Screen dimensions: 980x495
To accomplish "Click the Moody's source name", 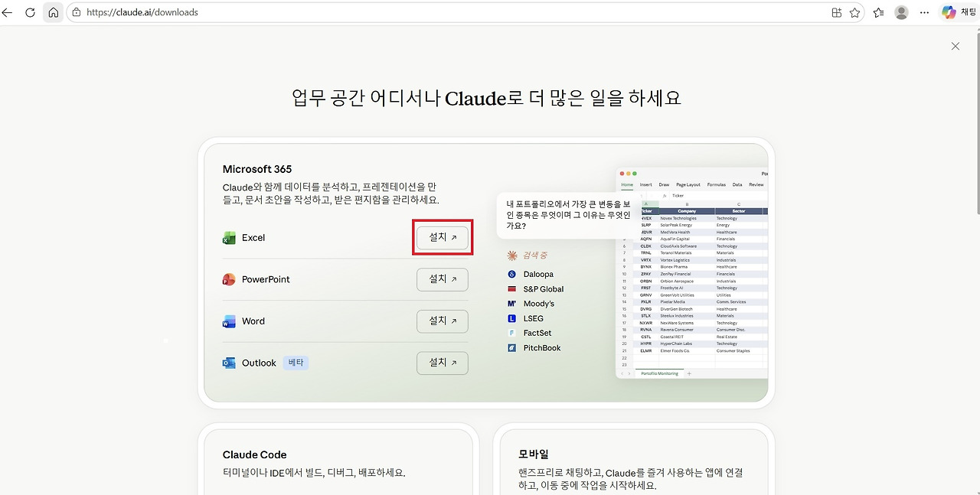I will (539, 304).
